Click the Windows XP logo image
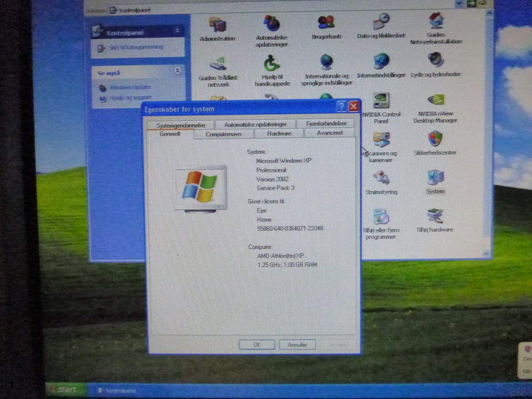The height and width of the screenshot is (399, 532). tap(201, 188)
